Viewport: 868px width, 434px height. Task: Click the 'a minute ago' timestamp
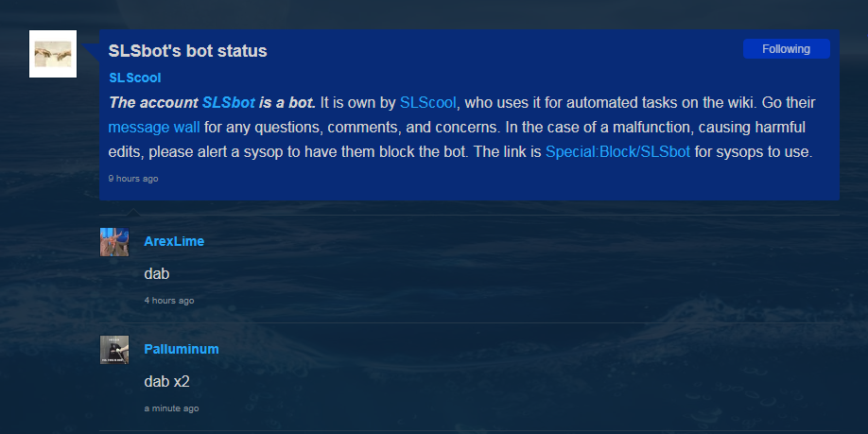coord(171,408)
